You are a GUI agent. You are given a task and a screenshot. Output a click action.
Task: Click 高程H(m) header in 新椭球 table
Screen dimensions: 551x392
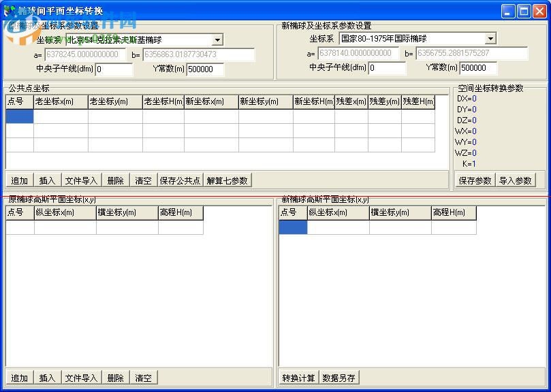tap(454, 213)
